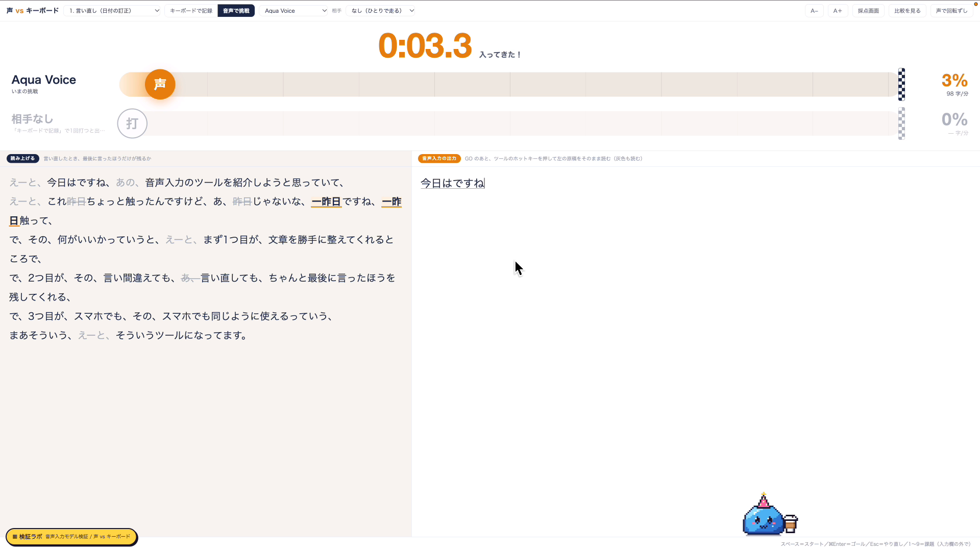The width and height of the screenshot is (980, 551).
Task: Click the 3% progress value
Action: coord(954,80)
